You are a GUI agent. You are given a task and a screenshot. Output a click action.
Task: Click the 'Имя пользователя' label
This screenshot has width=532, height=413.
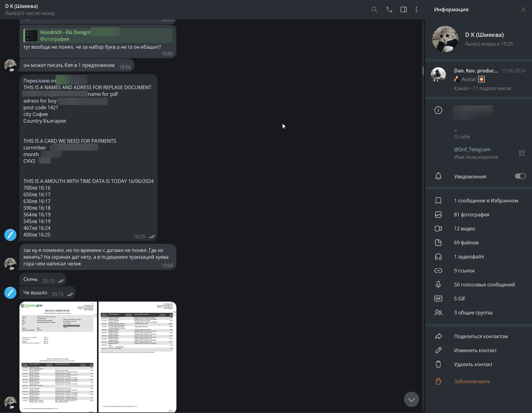pos(476,157)
